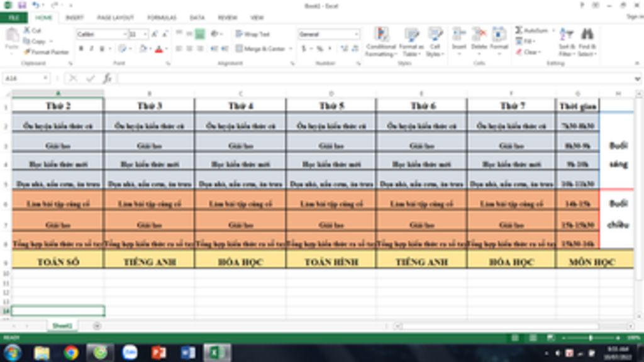Select column A header
This screenshot has height=362, width=644.
click(x=58, y=94)
